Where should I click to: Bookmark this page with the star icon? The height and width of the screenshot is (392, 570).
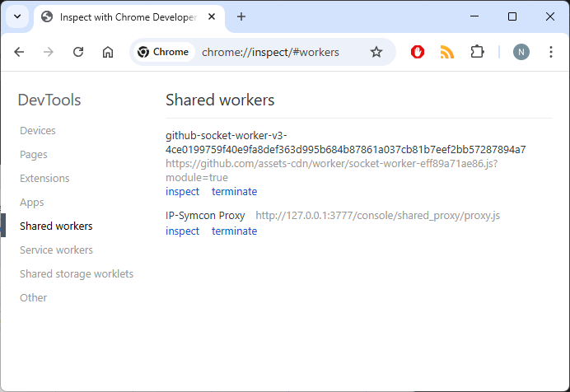click(376, 52)
